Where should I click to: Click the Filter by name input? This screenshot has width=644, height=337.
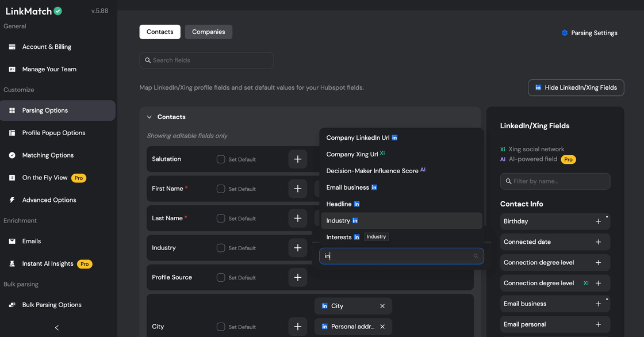555,181
